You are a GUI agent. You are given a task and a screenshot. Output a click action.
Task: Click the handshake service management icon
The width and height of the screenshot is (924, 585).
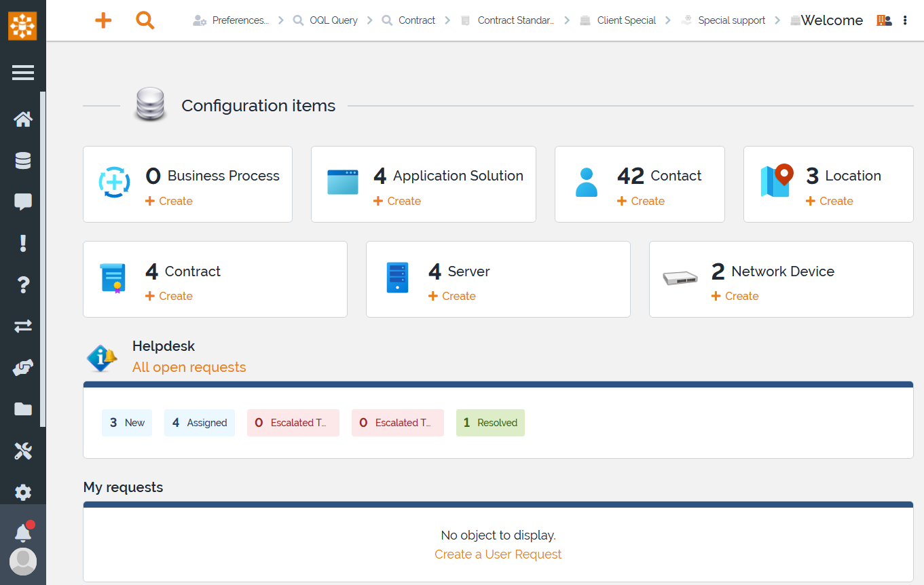(x=23, y=368)
